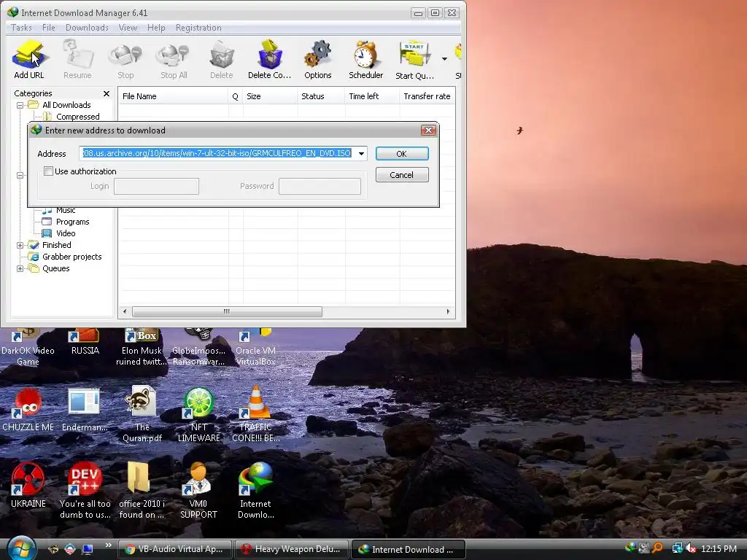Open Start Queue dropdown arrow
The image size is (747, 560).
444,59
